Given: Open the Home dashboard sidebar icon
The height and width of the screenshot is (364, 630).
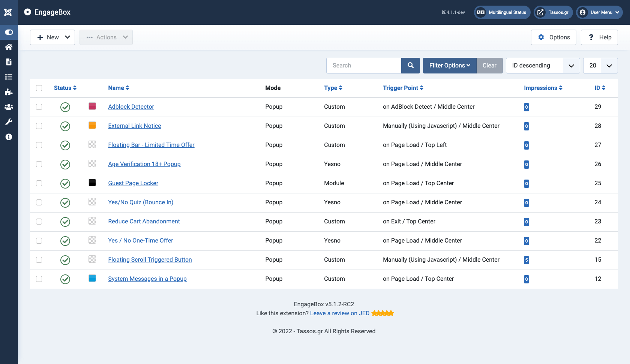Looking at the screenshot, I should [x=9, y=47].
